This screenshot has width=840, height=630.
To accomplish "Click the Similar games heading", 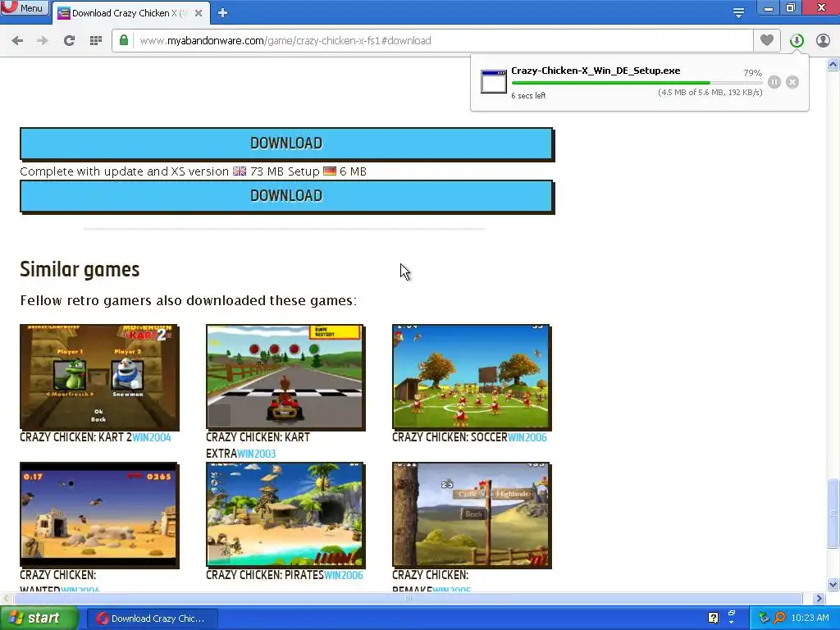I will (x=80, y=269).
